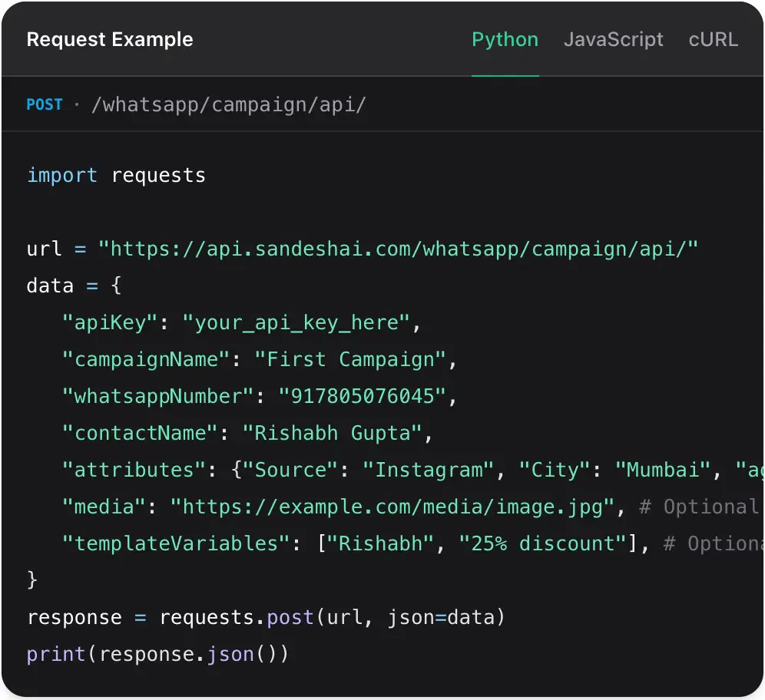Click the Request Example heading

(110, 39)
